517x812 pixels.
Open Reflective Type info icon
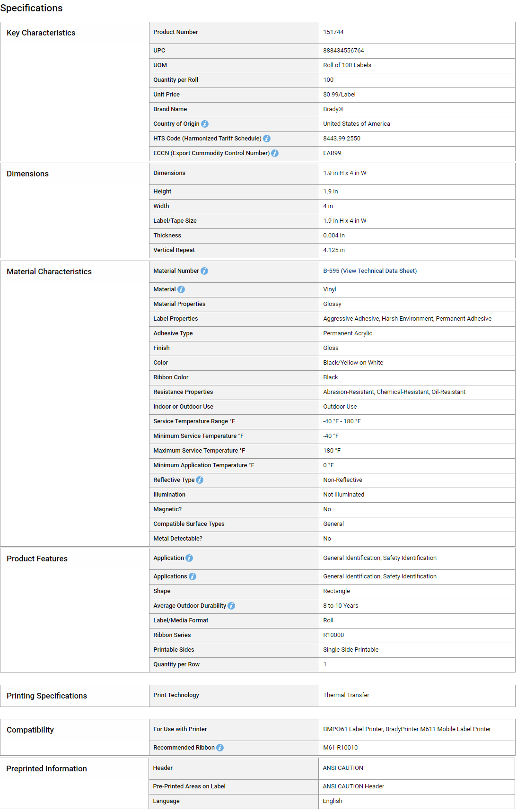coord(200,480)
